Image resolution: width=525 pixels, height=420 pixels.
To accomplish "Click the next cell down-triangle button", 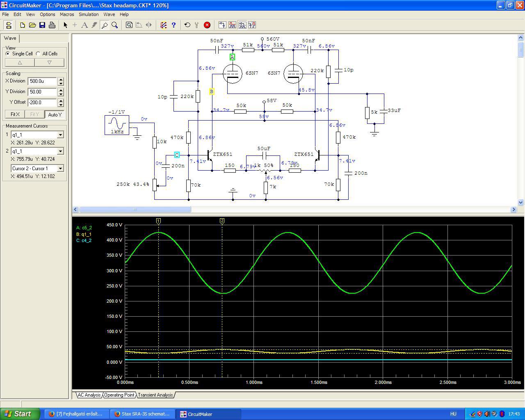I will pyautogui.click(x=50, y=63).
